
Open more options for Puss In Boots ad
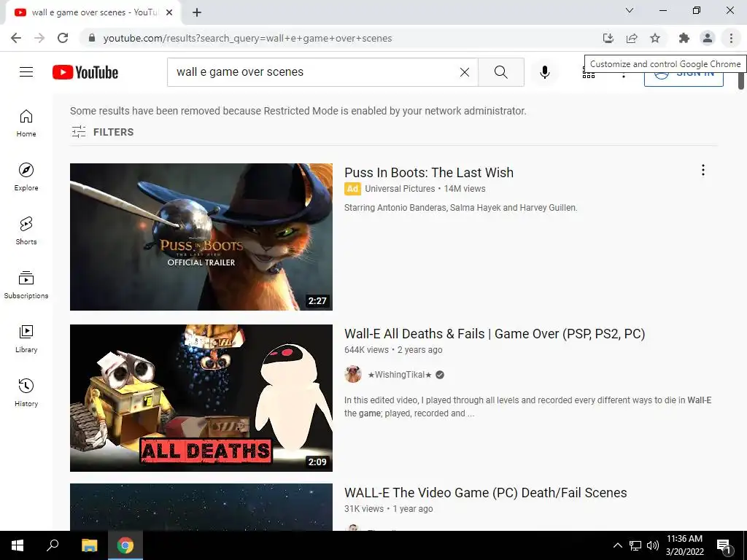(703, 170)
